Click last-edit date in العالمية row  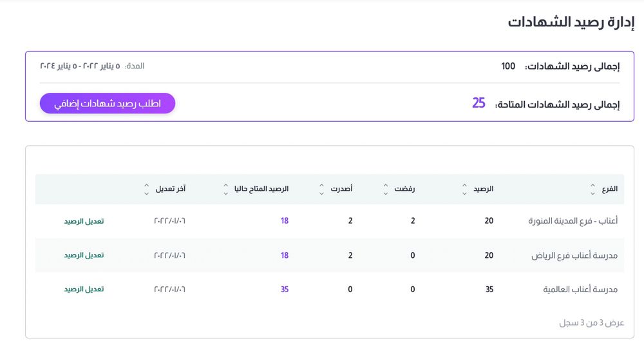point(169,289)
